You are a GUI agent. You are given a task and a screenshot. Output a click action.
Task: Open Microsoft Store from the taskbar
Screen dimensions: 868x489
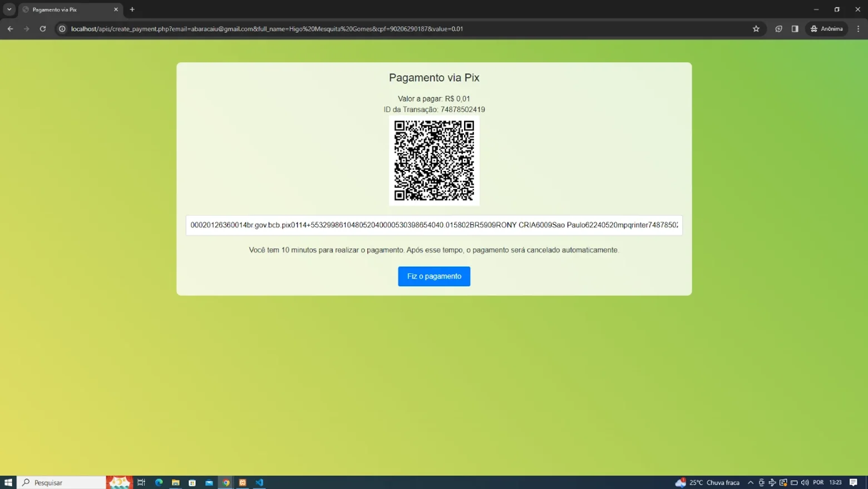pos(192,482)
